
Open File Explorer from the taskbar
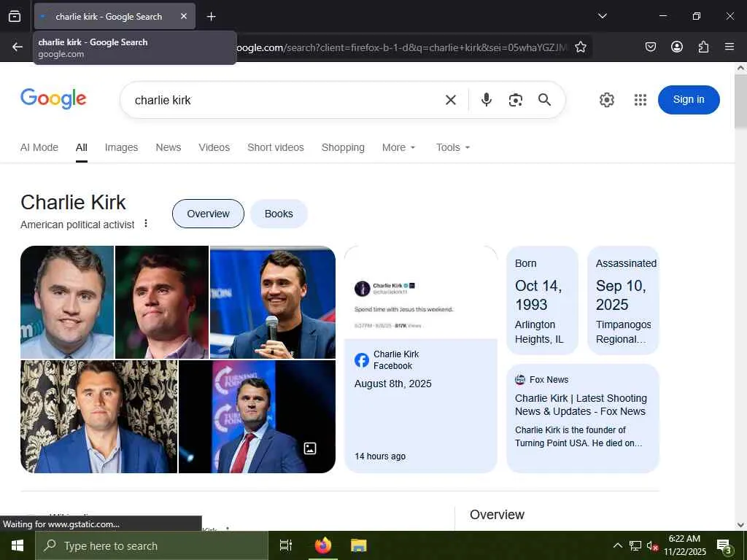click(x=359, y=545)
